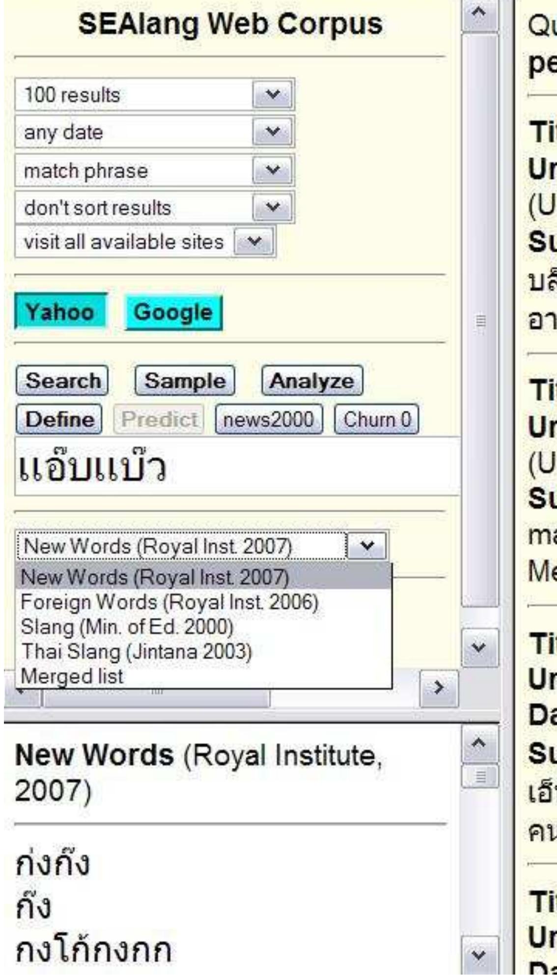Click the word กงโก้กงกก in the list
This screenshot has height=980, width=557.
[x=93, y=950]
